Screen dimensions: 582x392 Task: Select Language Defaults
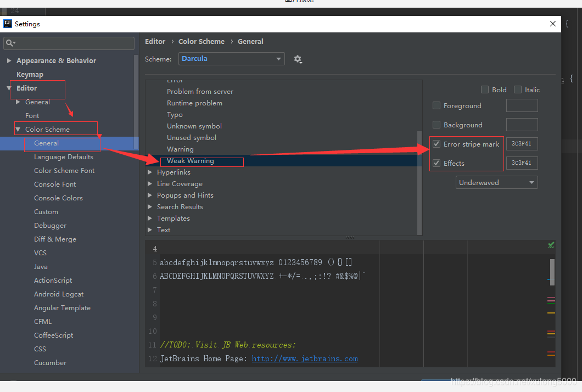64,156
